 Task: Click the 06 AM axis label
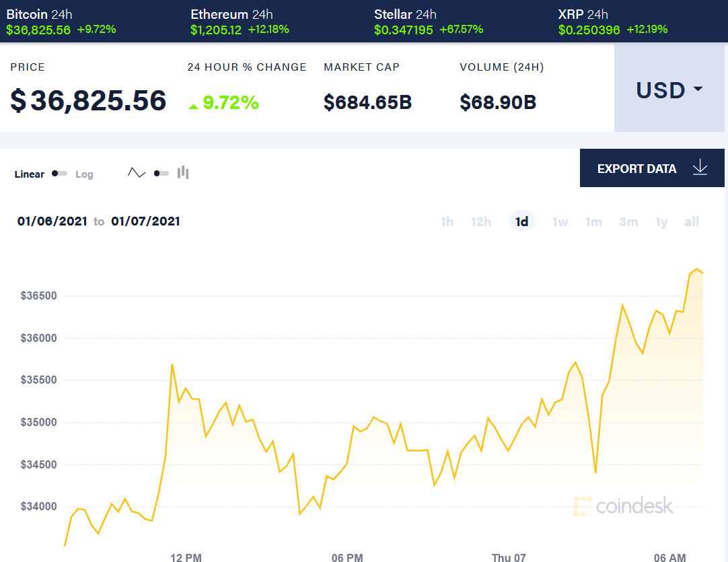[x=670, y=557]
